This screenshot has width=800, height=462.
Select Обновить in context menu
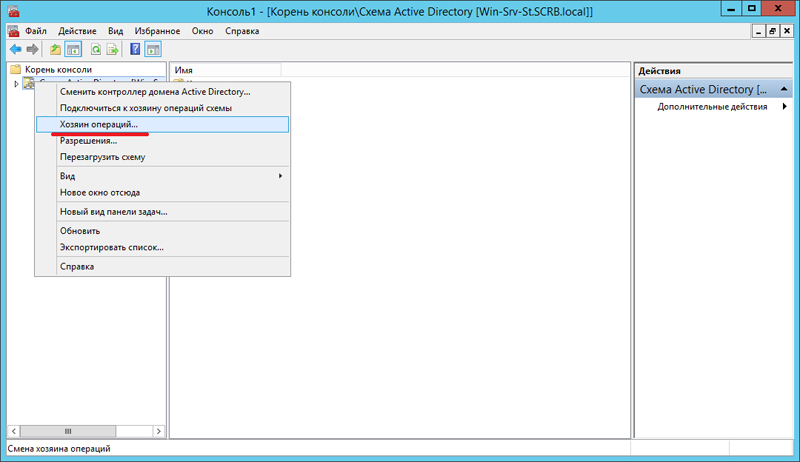pyautogui.click(x=162, y=231)
